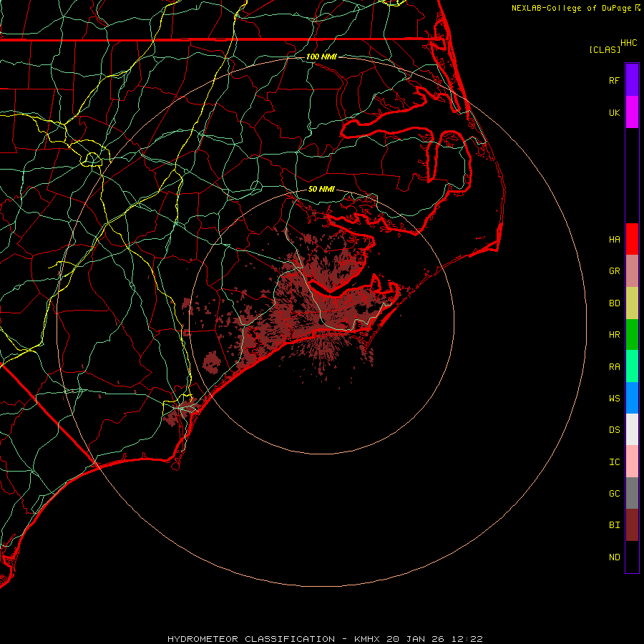This screenshot has width=644, height=644.
Task: Click the WS blue legend swatch
Action: click(x=632, y=398)
